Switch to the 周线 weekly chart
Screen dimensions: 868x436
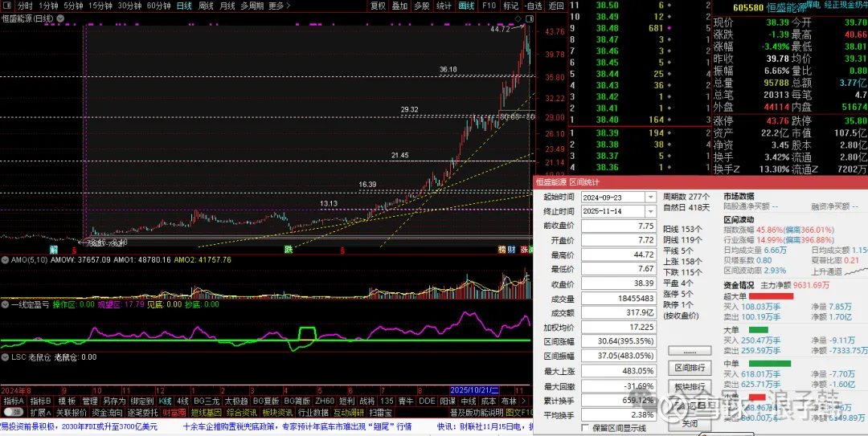pyautogui.click(x=206, y=6)
